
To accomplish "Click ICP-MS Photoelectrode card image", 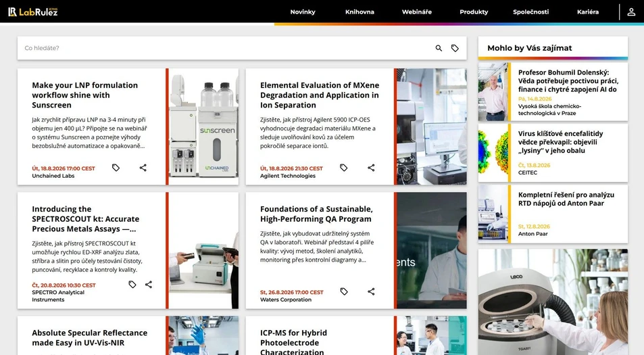I will tap(432, 335).
